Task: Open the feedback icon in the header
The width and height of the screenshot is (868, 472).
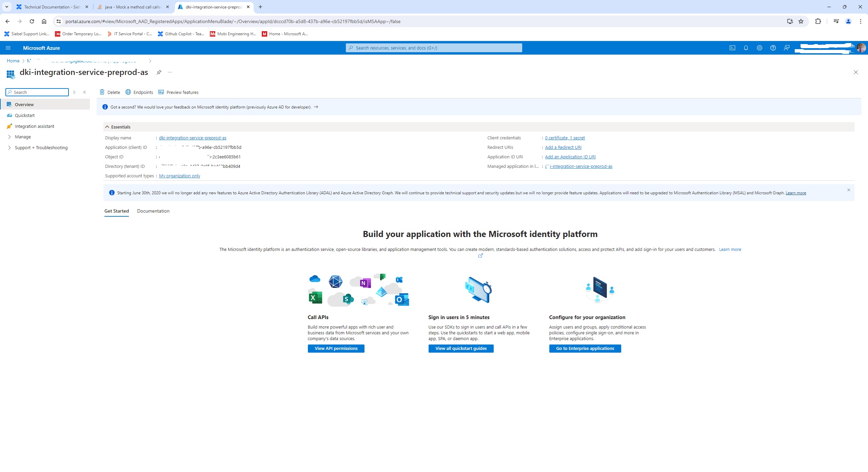Action: [787, 48]
